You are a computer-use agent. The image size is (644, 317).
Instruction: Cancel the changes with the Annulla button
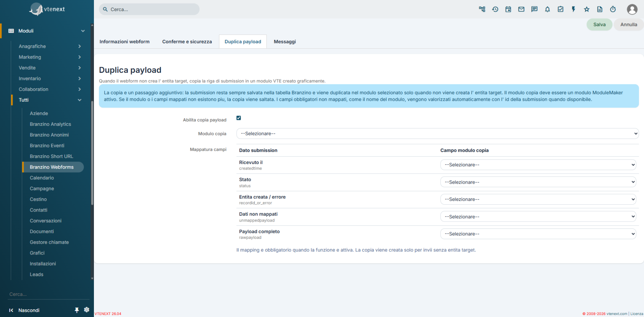coord(629,25)
